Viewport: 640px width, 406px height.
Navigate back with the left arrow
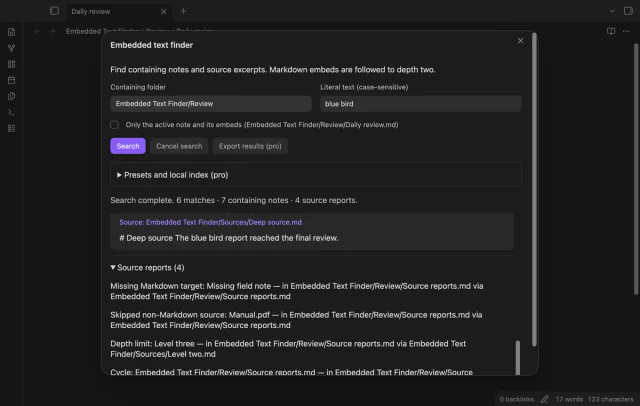click(x=37, y=31)
